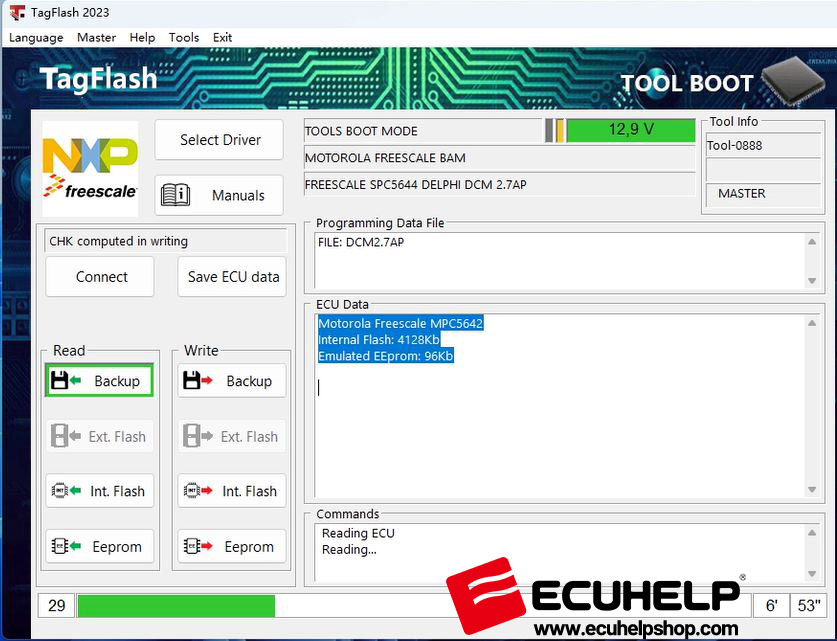Click the Connect button
Image resolution: width=837 pixels, height=641 pixels.
100,276
